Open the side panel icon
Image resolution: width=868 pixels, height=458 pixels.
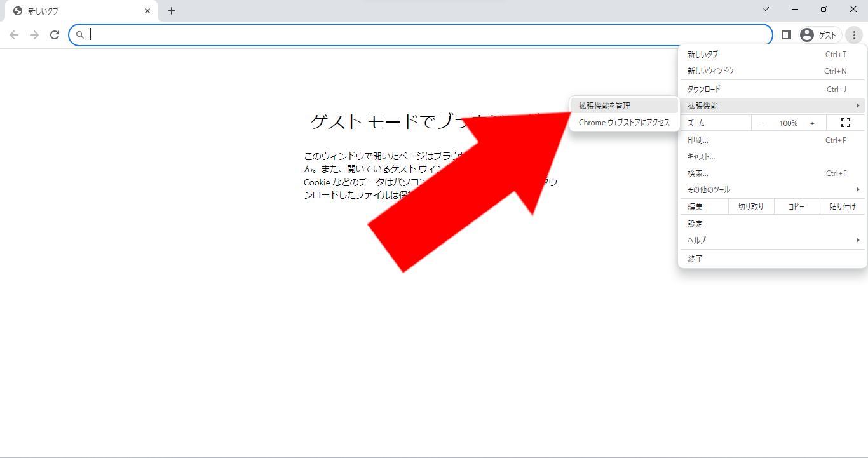[x=786, y=35]
